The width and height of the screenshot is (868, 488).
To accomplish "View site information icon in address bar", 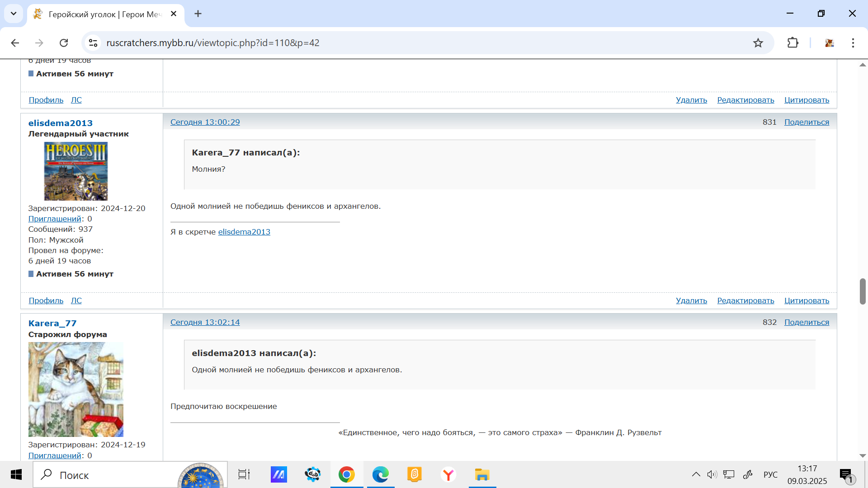I will click(x=93, y=43).
